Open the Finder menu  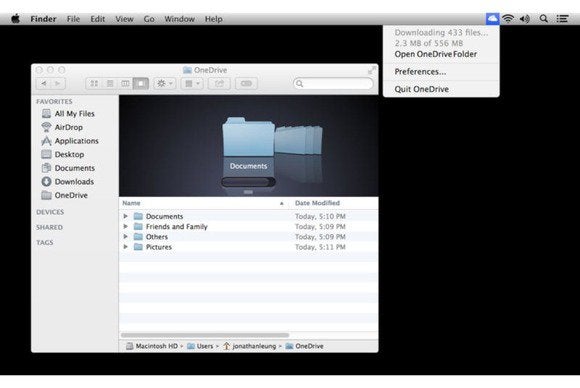43,19
